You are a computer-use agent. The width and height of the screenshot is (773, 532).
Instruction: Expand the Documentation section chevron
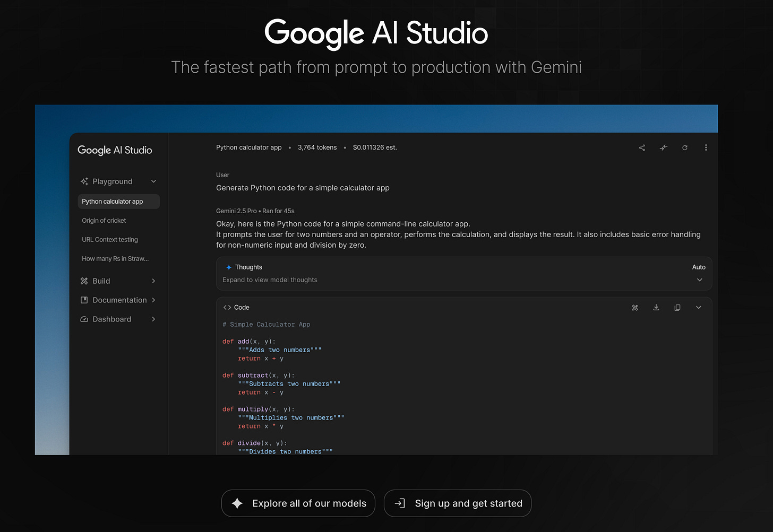[x=153, y=300]
